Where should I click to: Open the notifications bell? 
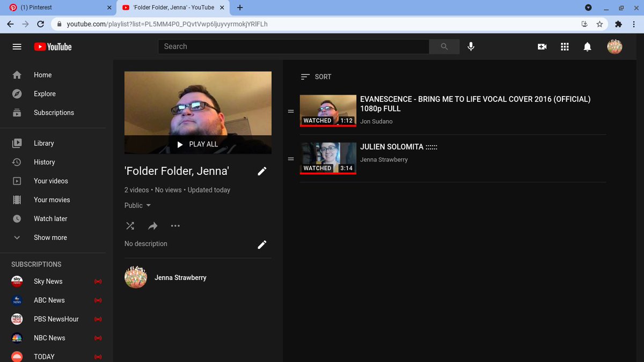pos(587,47)
